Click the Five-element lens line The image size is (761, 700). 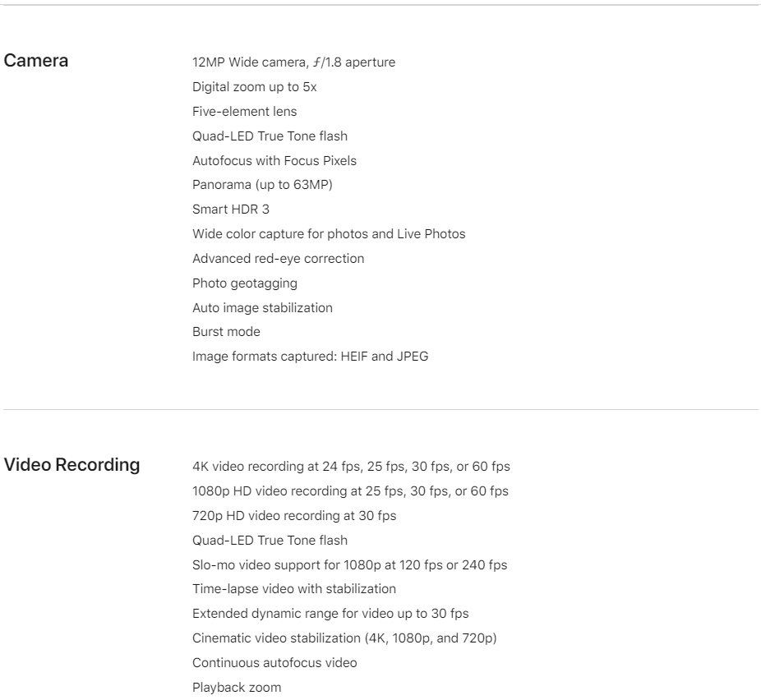coord(245,112)
